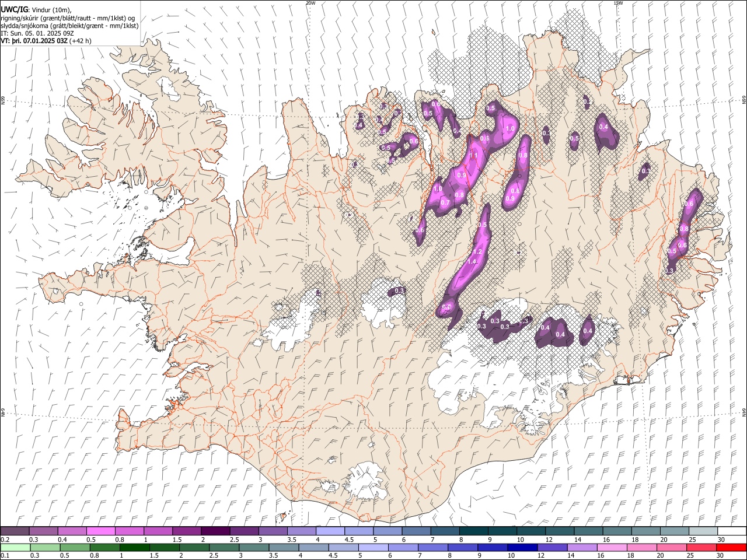Pick lower legend swatch between 0.8 and 1
The width and height of the screenshot is (747, 560).
(x=105, y=547)
